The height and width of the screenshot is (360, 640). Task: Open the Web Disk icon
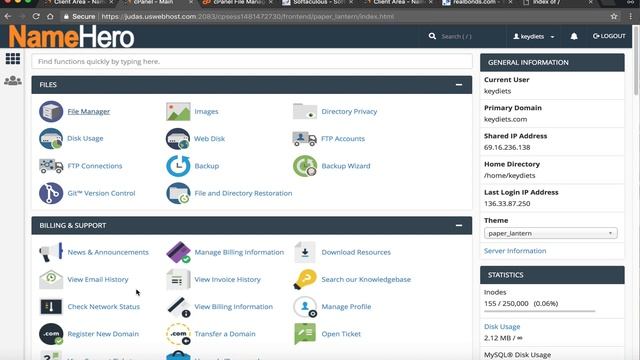tap(178, 139)
